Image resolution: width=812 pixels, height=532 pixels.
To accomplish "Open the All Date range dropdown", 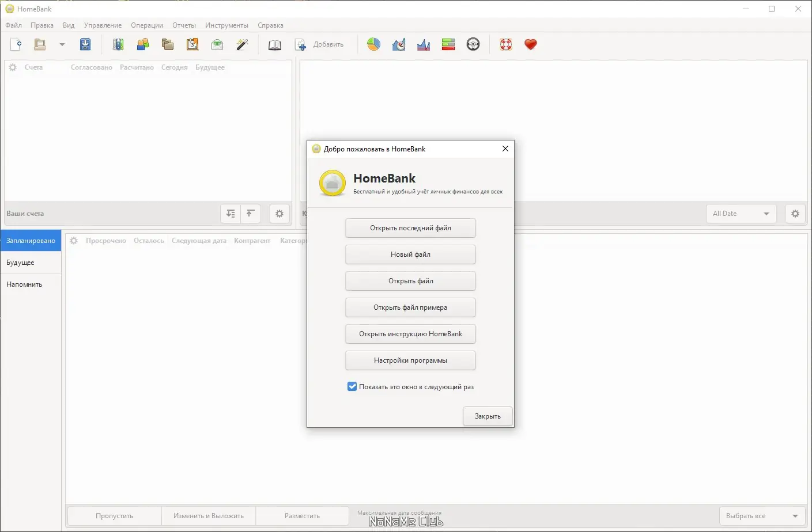I will click(741, 214).
